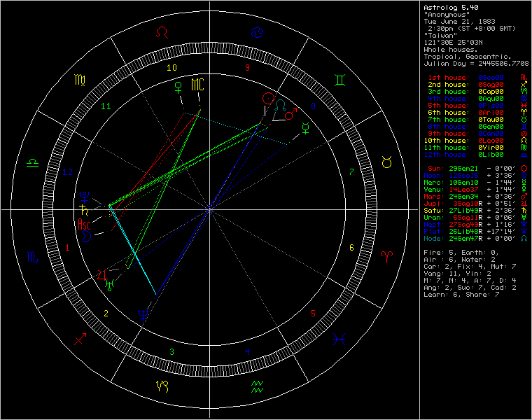Screen dimensions: 532x420
Task: Click house number 12 in the chart
Action: click(x=67, y=172)
